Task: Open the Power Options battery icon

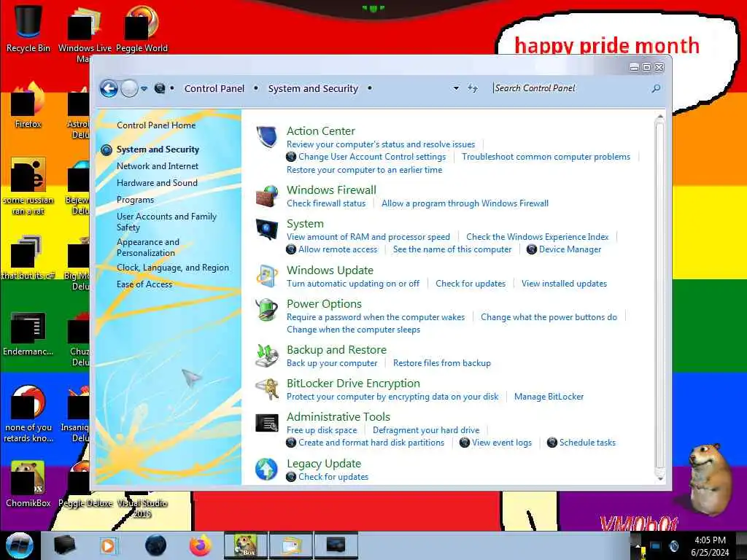Action: pyautogui.click(x=266, y=309)
